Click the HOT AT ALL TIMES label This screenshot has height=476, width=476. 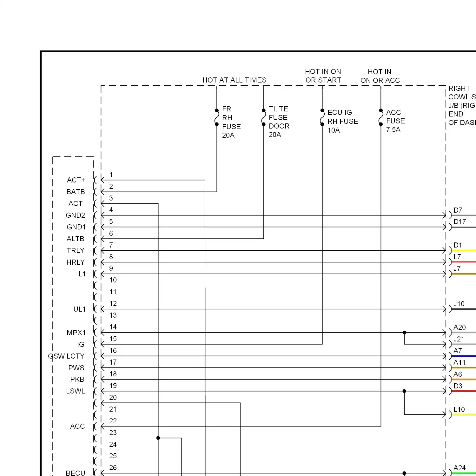pos(235,80)
